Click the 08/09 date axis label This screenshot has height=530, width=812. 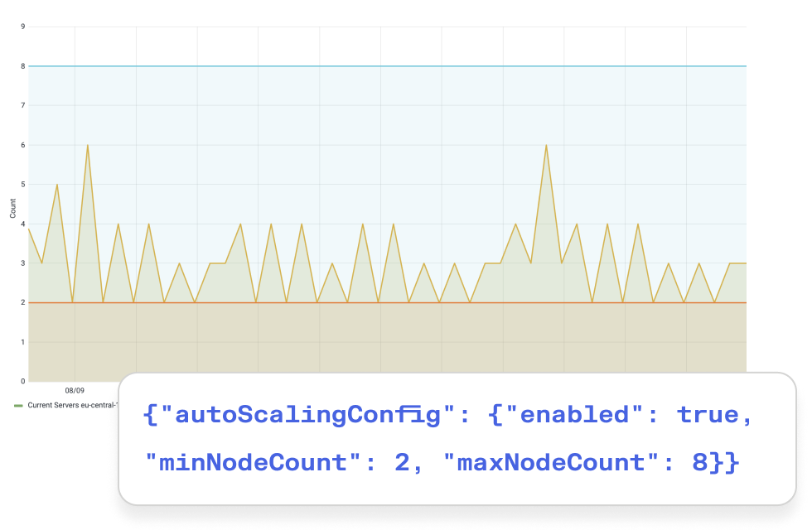pyautogui.click(x=75, y=390)
